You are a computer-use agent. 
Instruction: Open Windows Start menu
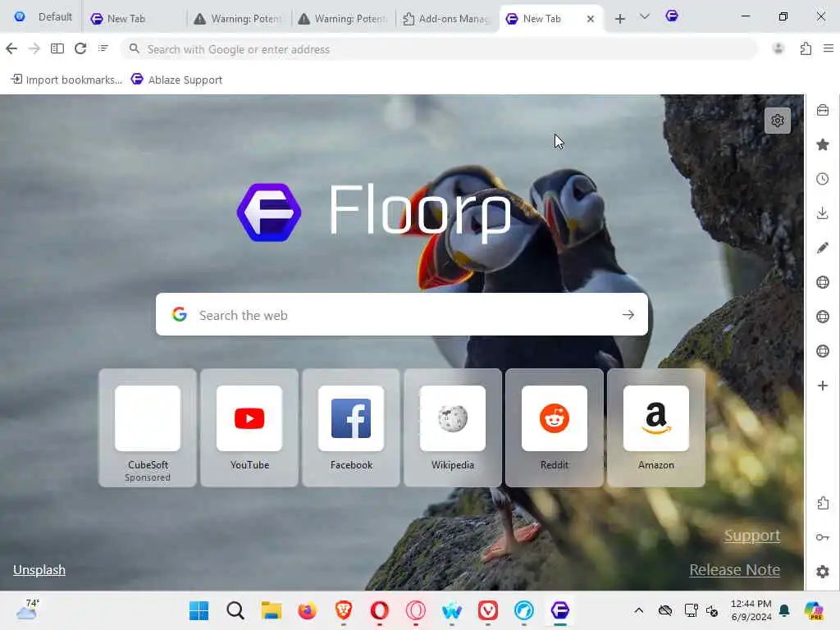click(x=199, y=610)
